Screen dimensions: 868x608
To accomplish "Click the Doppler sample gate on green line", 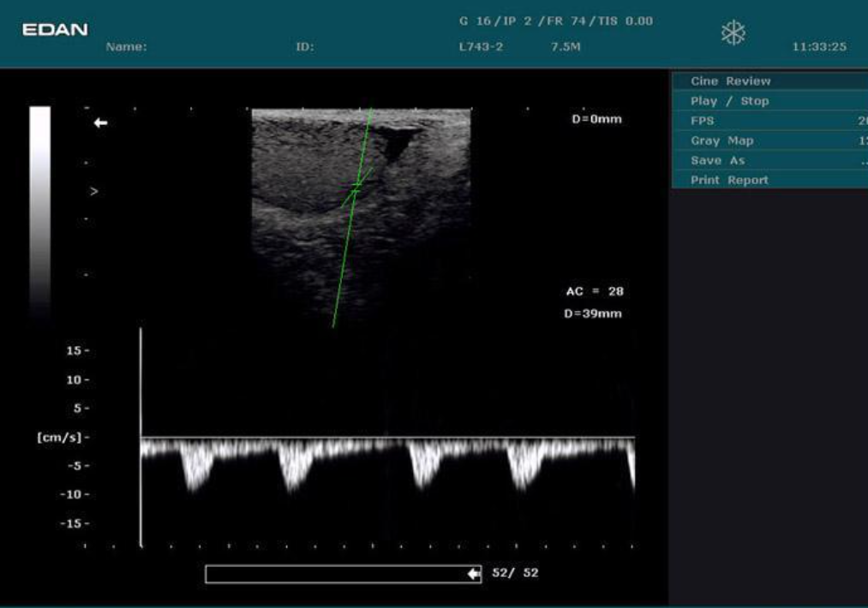I will (x=356, y=187).
